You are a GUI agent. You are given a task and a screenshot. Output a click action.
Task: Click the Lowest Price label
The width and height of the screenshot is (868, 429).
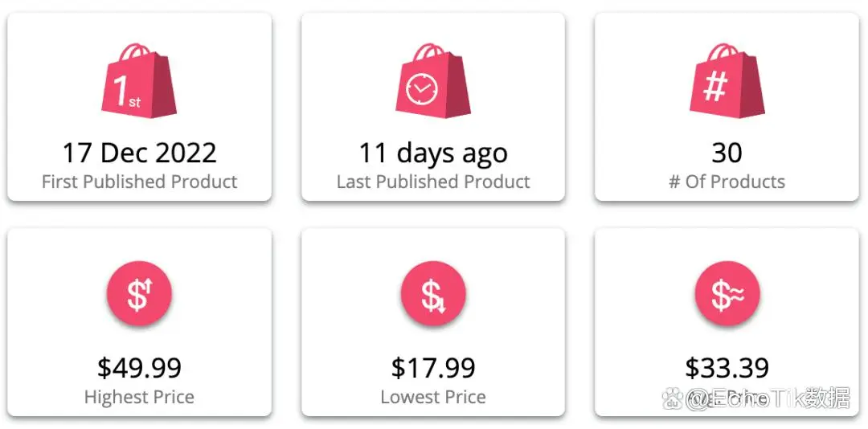click(x=433, y=397)
